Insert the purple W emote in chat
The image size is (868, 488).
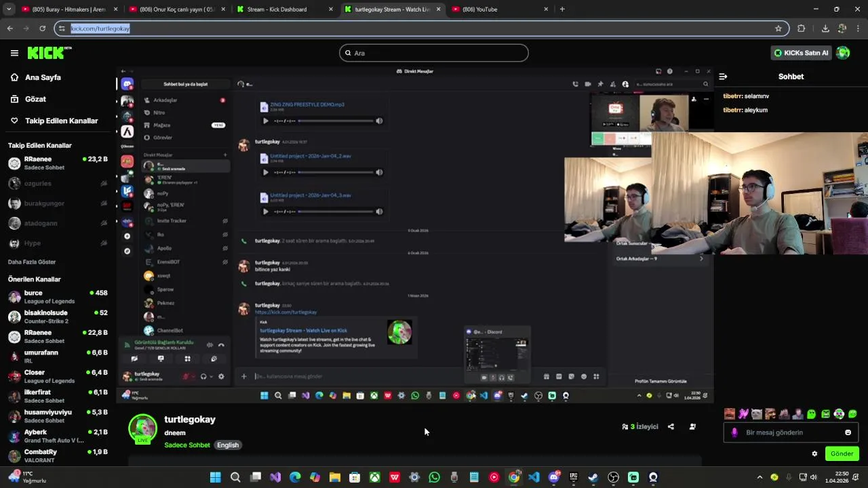[x=743, y=413]
